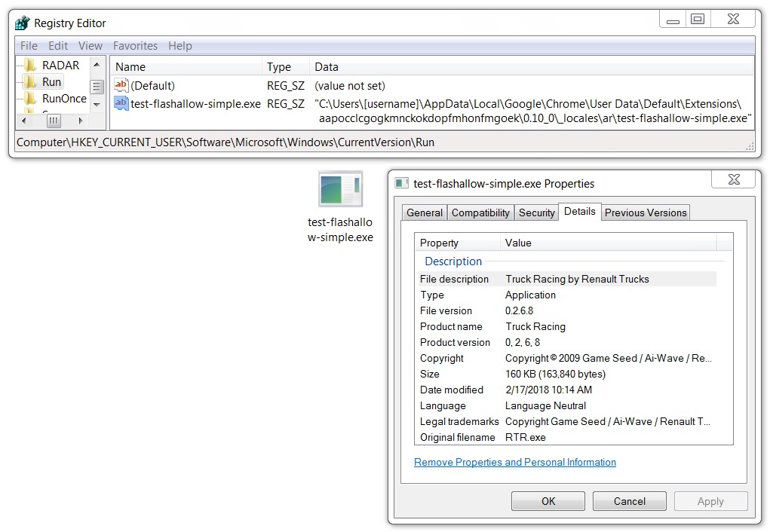Click the '160 KB (163,840 bytes)' value
Screen dimensions: 770x532
pyautogui.click(x=555, y=374)
